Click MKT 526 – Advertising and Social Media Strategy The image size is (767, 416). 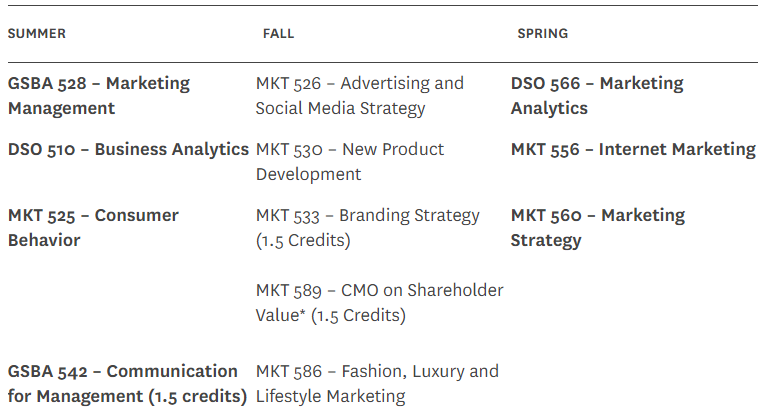[360, 95]
